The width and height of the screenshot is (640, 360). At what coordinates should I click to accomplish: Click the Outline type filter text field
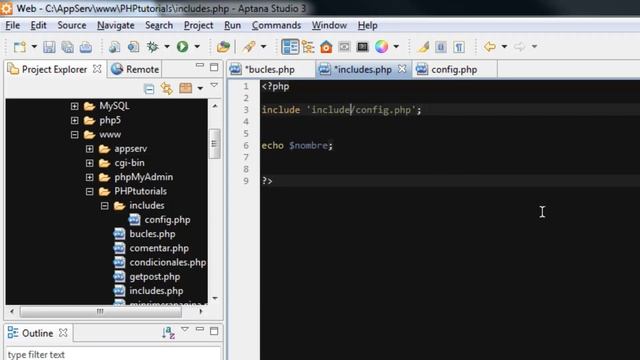[113, 354]
